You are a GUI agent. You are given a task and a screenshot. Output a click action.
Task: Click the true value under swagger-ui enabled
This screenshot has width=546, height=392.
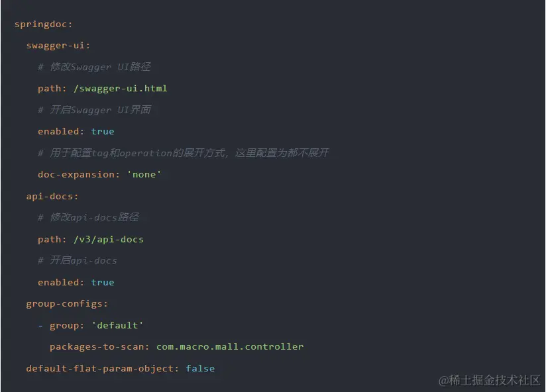[103, 132]
